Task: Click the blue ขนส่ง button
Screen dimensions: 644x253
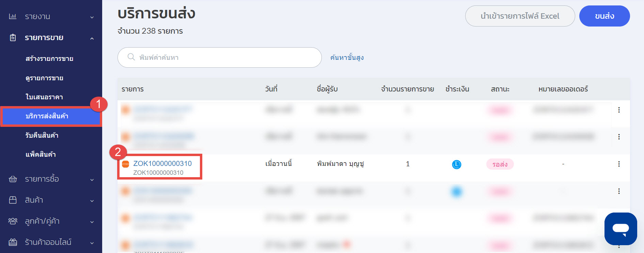Action: click(x=604, y=16)
